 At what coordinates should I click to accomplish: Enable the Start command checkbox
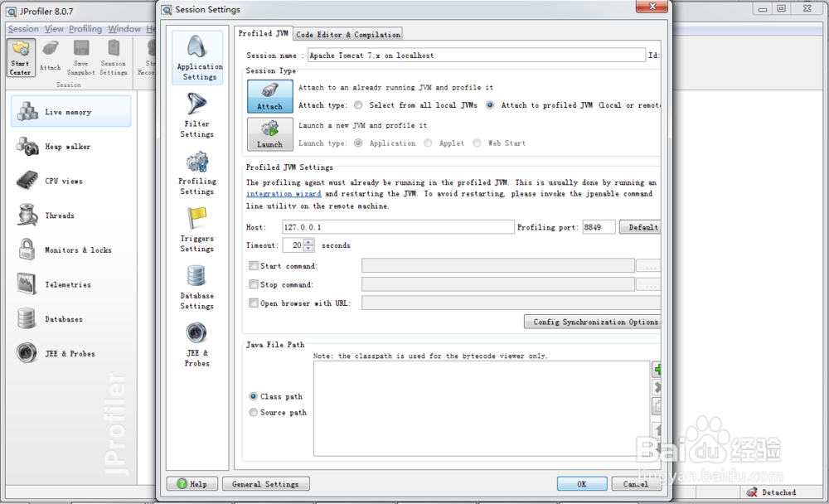pyautogui.click(x=254, y=265)
